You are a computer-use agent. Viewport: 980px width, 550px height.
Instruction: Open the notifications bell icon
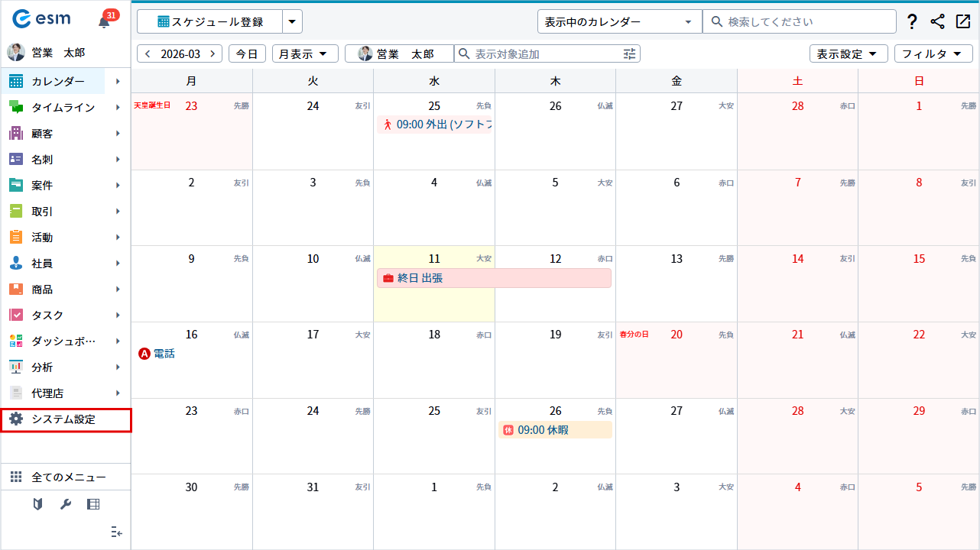(x=105, y=21)
